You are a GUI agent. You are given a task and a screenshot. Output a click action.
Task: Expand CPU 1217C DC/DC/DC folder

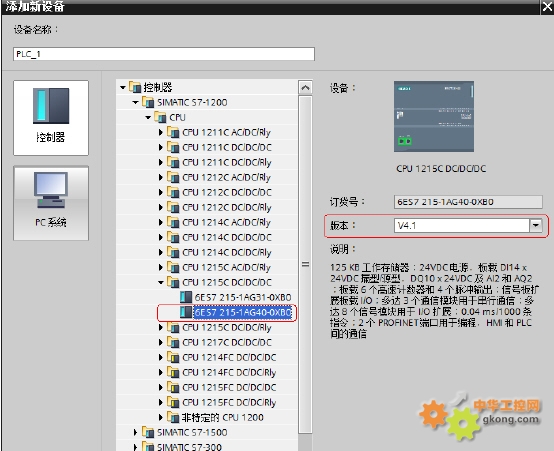[161, 342]
